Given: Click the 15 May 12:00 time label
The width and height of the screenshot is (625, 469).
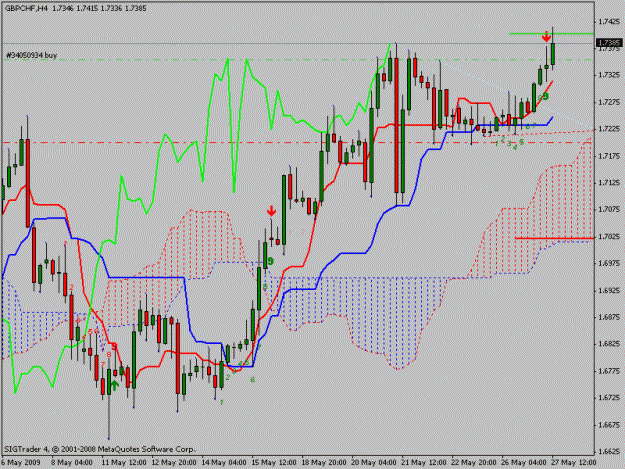Looking at the screenshot, I should 274,462.
